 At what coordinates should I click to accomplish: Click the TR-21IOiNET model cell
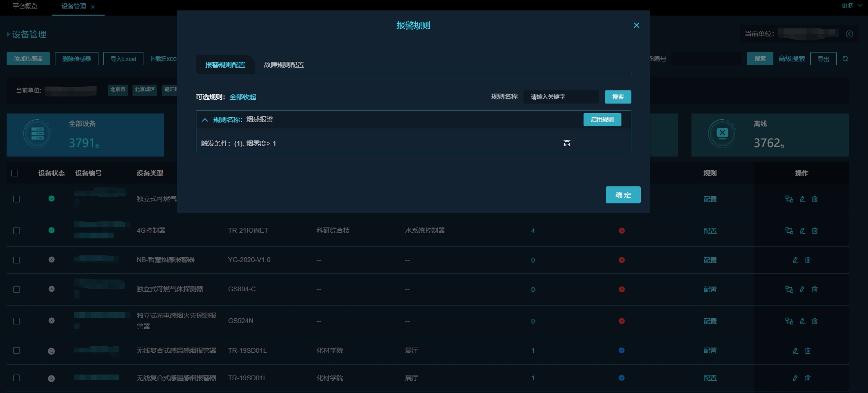click(x=248, y=230)
